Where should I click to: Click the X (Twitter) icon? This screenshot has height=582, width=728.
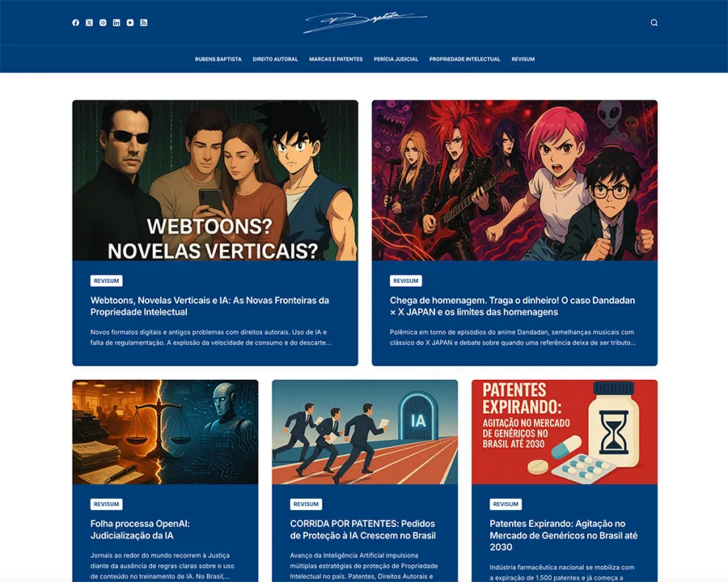(x=89, y=23)
